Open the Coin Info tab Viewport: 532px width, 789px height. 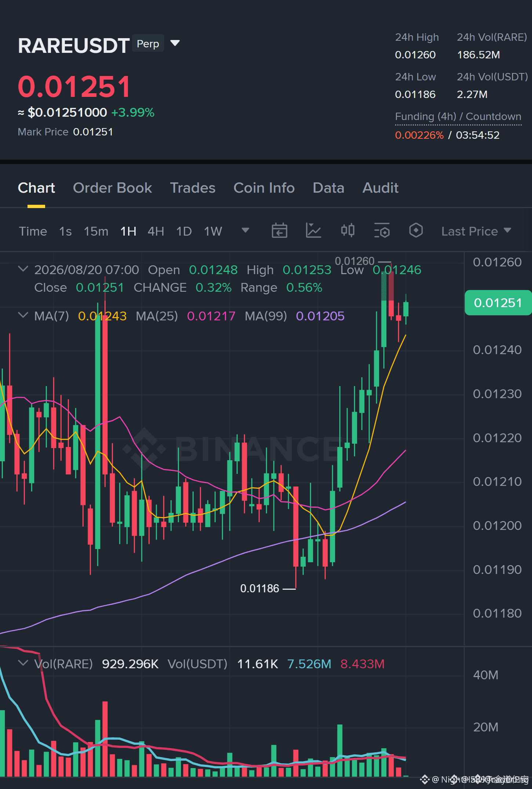pos(264,188)
